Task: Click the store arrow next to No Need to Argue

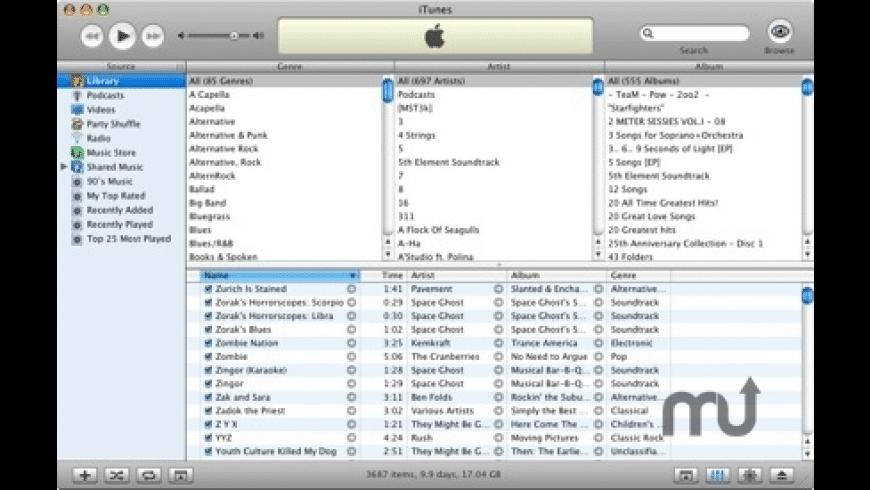Action: tap(598, 357)
